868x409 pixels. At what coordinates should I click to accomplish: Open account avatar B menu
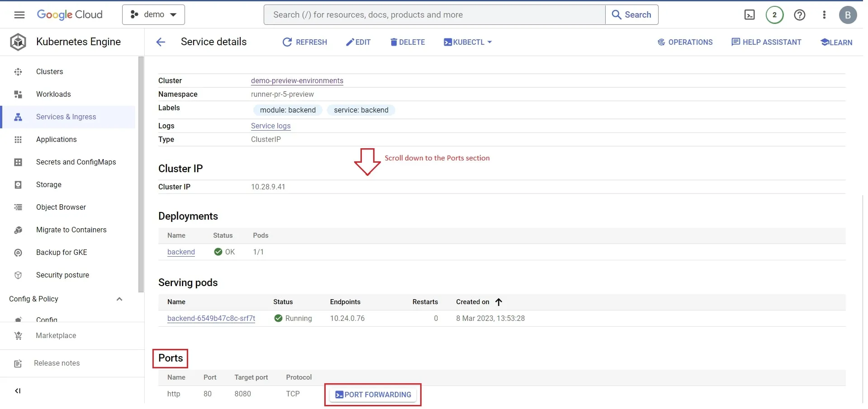click(848, 14)
